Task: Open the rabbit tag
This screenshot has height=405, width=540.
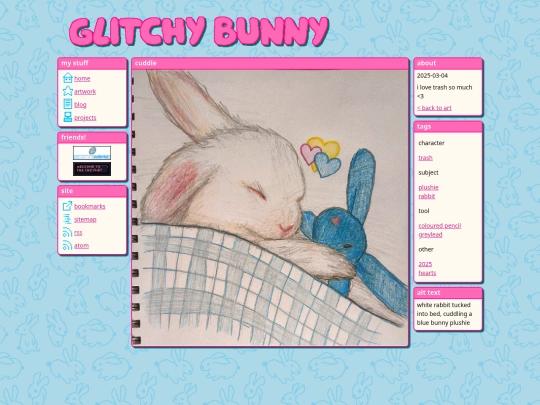Action: click(x=427, y=196)
